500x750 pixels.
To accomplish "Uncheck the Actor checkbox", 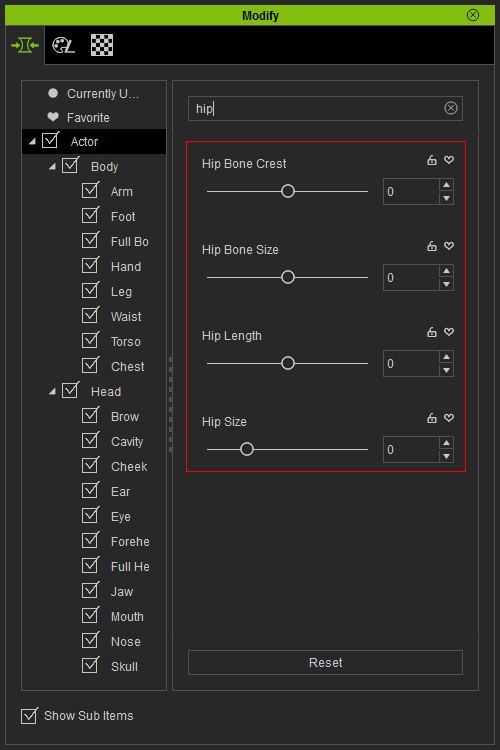I will pyautogui.click(x=50, y=141).
